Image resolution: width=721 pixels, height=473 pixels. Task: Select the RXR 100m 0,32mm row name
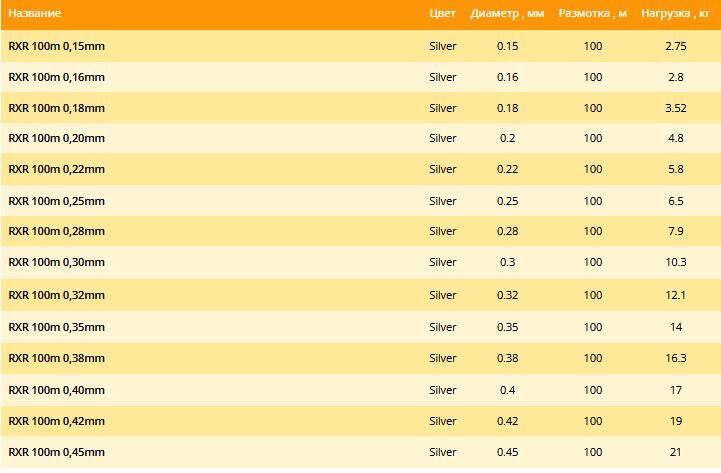click(57, 296)
